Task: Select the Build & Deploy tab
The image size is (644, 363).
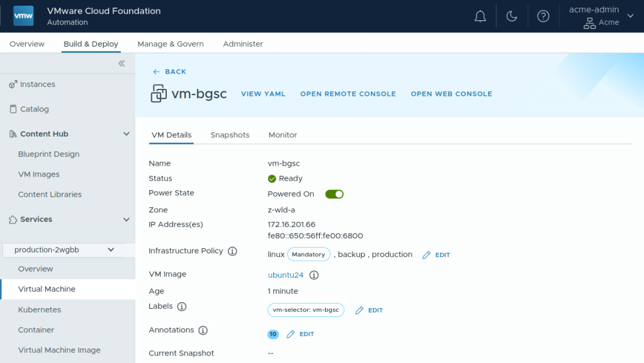Action: click(91, 44)
